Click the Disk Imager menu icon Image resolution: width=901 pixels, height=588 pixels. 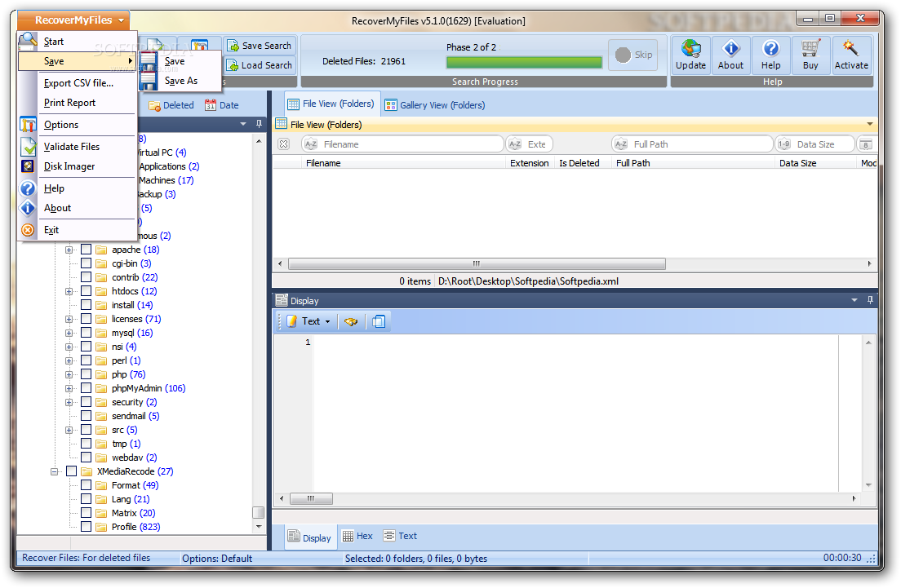pos(28,166)
